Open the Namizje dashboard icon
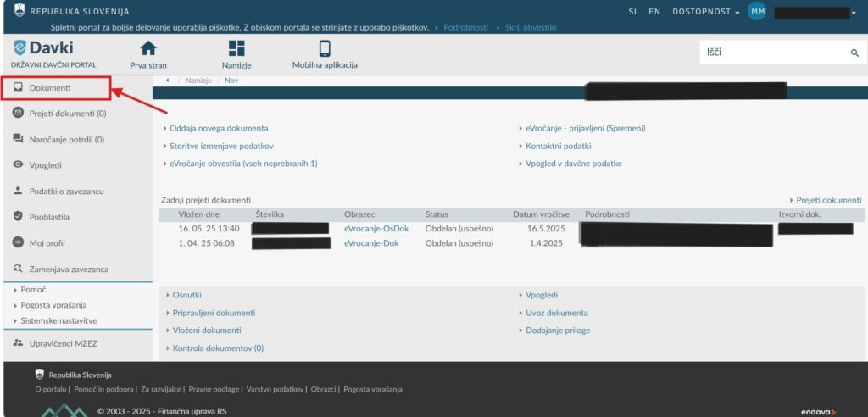The image size is (868, 417). pos(236,48)
